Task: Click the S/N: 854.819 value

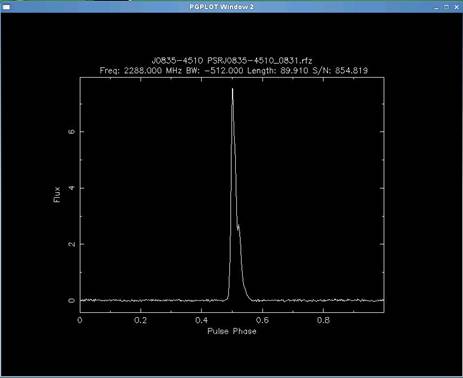Action: click(x=340, y=70)
